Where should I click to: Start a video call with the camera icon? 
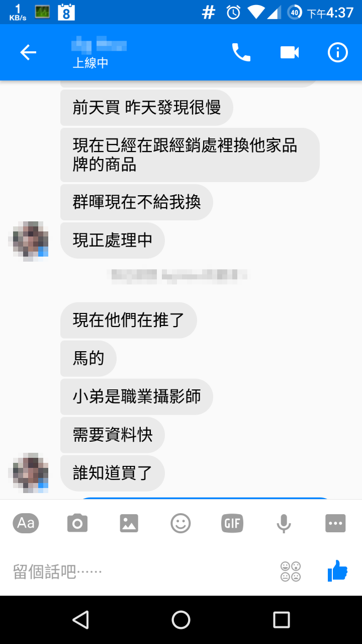point(290,52)
